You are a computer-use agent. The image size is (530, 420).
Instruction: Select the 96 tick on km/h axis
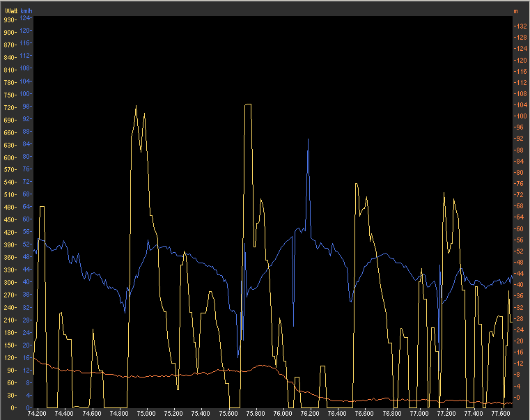[26, 106]
